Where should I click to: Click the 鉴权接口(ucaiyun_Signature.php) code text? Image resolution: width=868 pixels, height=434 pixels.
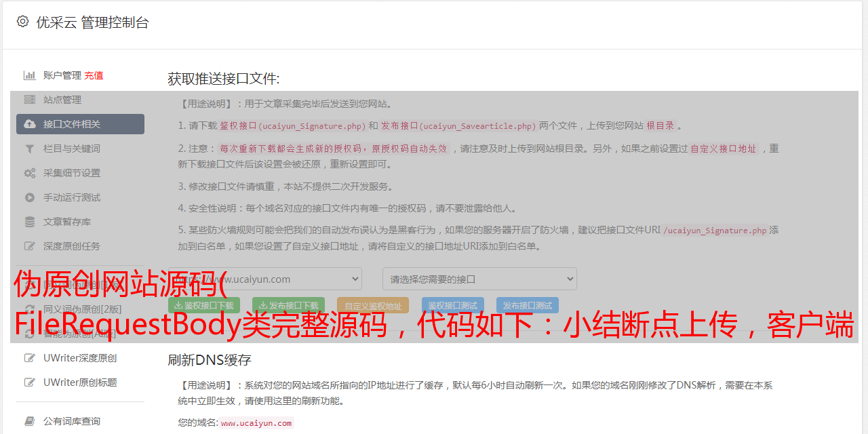coord(292,125)
